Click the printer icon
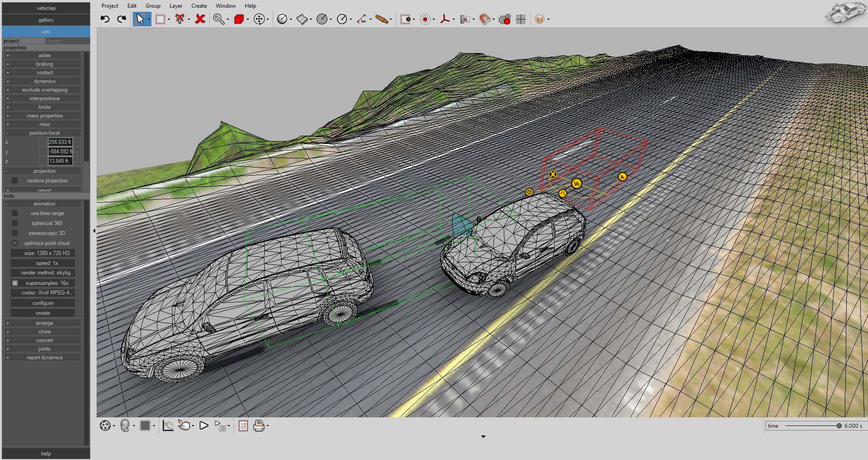 pos(258,426)
